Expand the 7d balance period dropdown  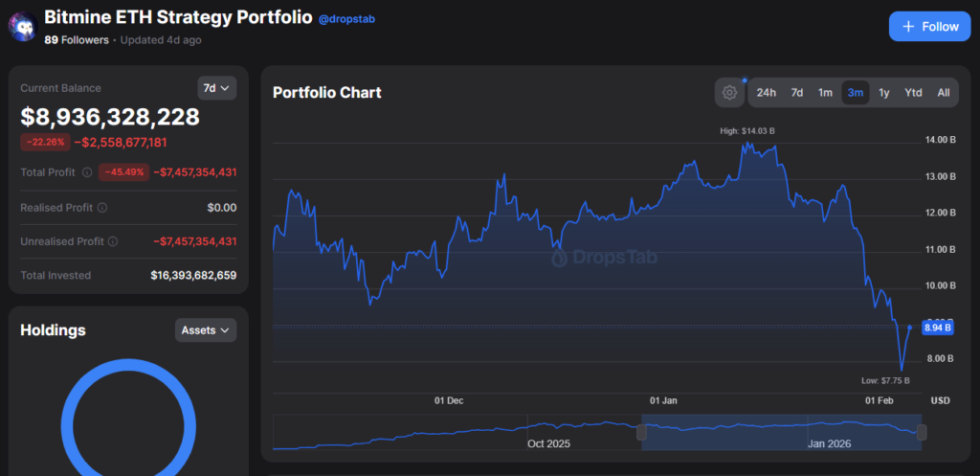point(216,88)
